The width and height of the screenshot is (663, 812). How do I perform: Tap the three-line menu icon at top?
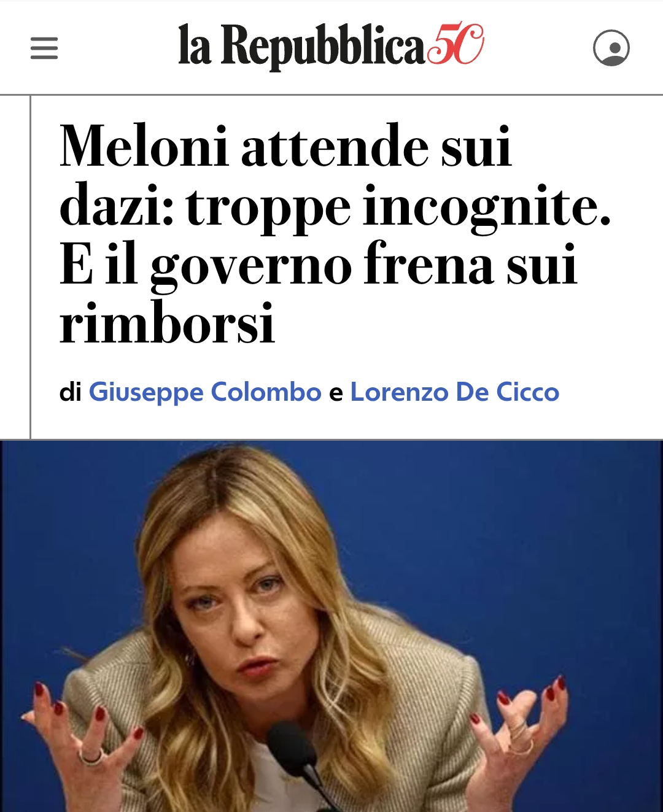pyautogui.click(x=44, y=48)
